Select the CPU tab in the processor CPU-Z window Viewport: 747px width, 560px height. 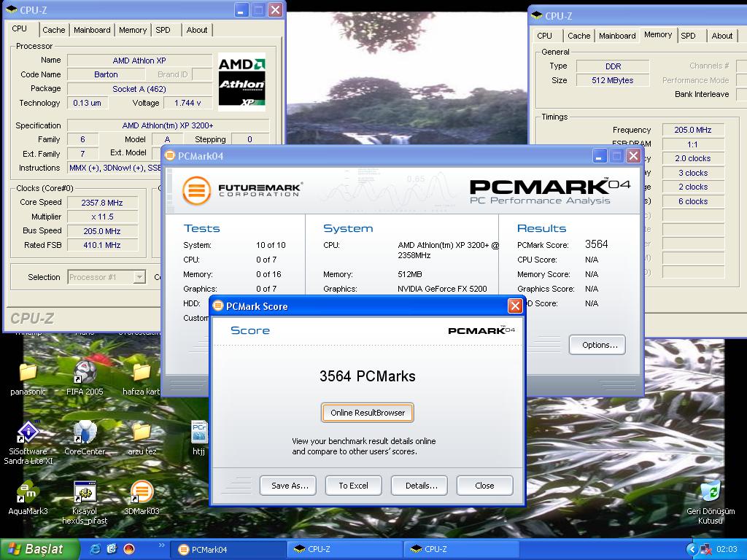20,28
